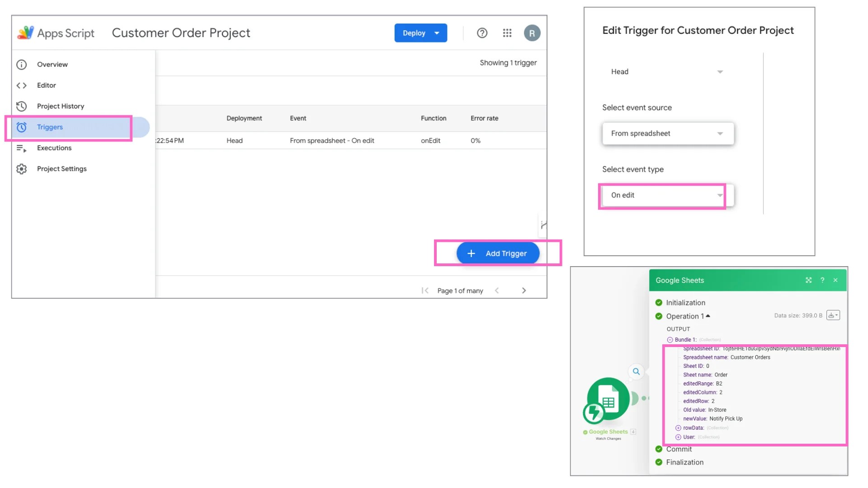868x488 pixels.
Task: Open the help question mark icon in Apps Script
Action: [482, 33]
